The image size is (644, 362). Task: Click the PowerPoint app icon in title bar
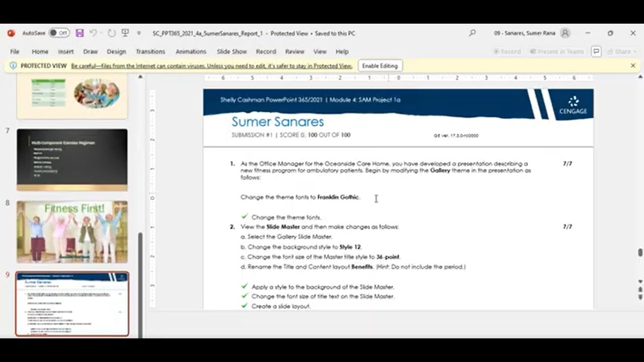(x=11, y=33)
